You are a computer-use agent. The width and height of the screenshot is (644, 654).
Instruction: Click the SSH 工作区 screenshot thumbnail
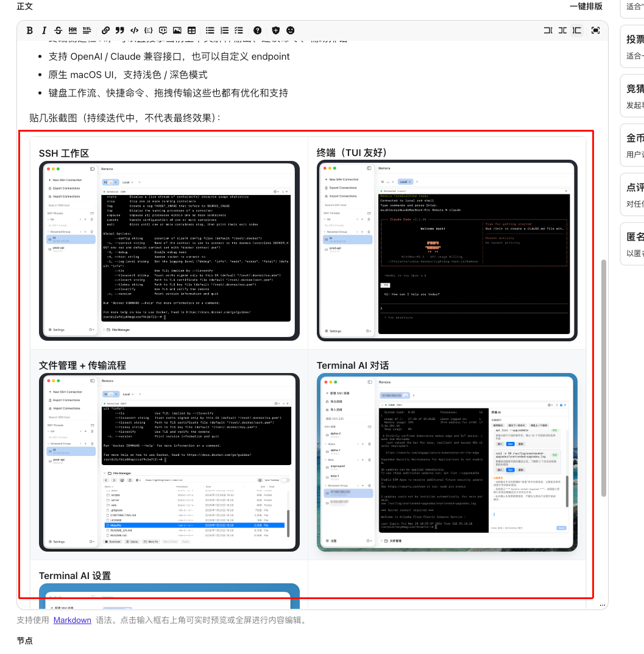coord(169,250)
